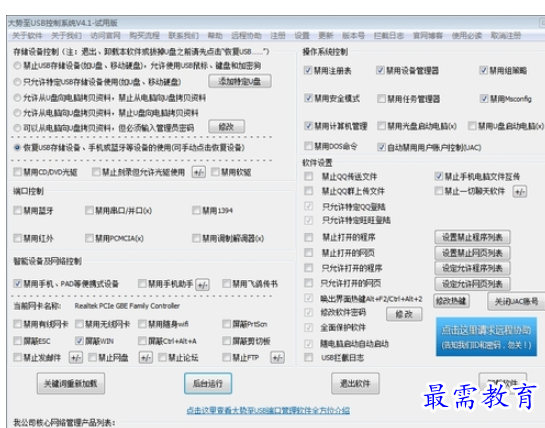Open the 拦截日志 menu item
545x428 pixels.
[389, 35]
